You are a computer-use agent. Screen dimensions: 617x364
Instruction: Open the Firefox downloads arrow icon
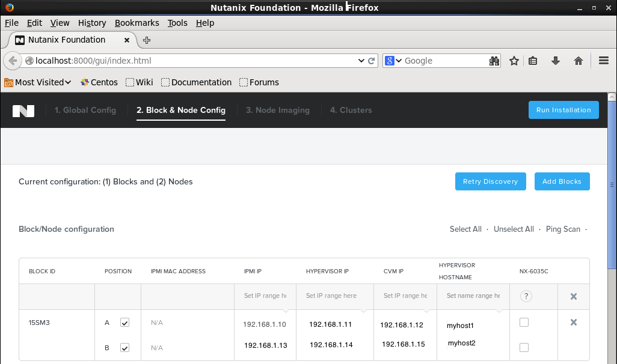556,61
